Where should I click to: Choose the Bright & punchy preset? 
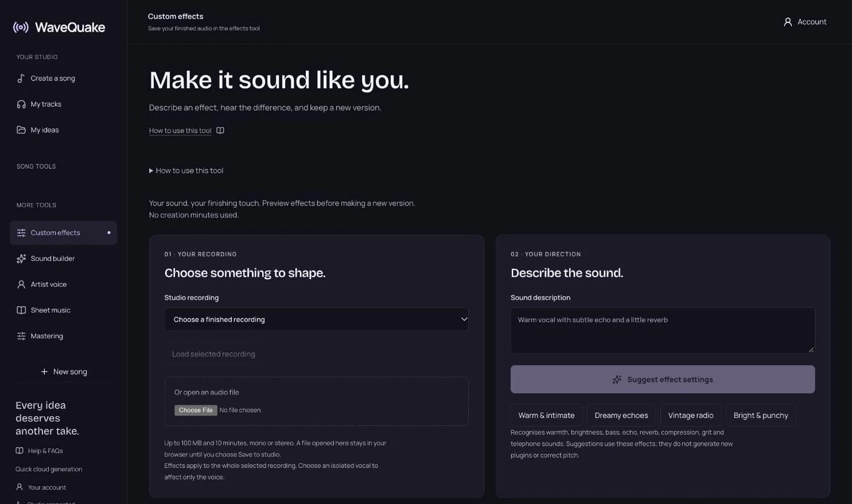(x=761, y=415)
